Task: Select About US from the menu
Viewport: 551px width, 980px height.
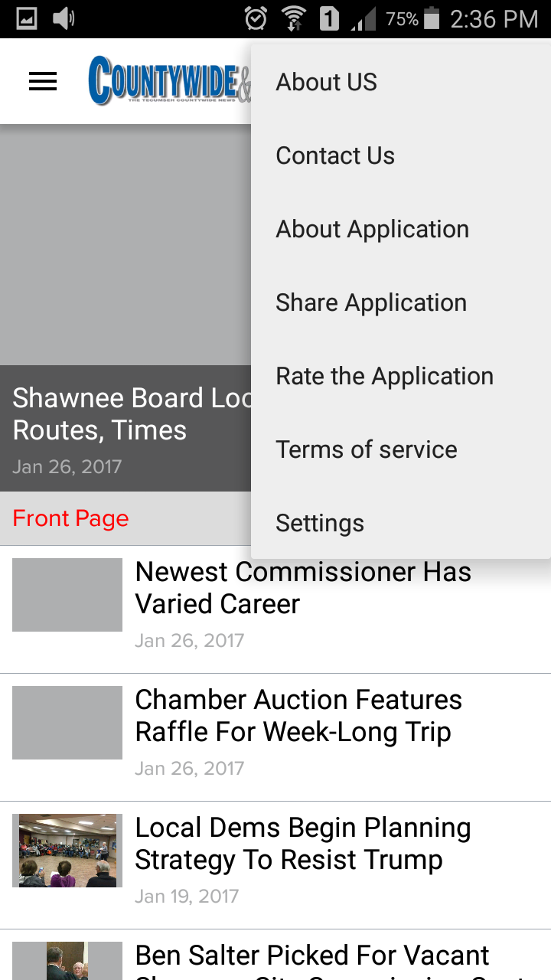Action: (327, 82)
